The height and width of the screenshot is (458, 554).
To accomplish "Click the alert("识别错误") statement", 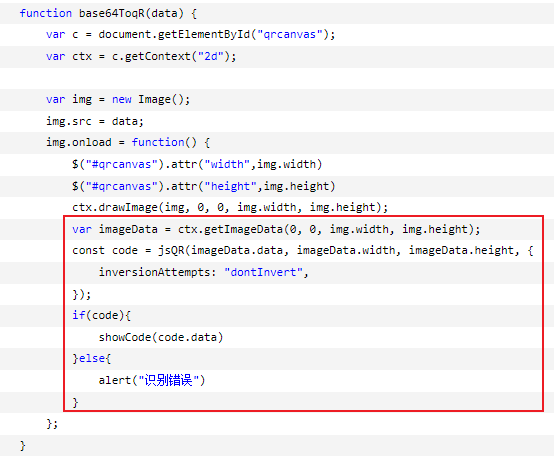I will 152,381.
